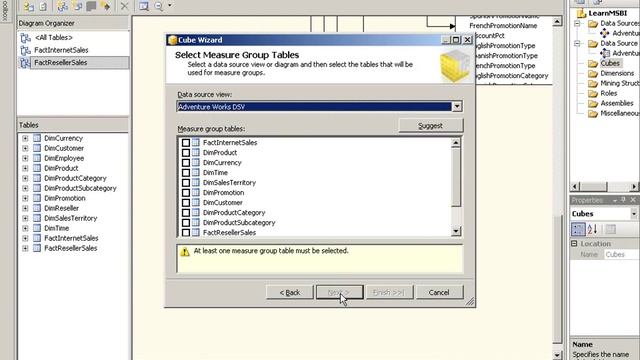640x360 pixels.
Task: Expand the DimProduct table node in Tables pane
Action: [25, 168]
